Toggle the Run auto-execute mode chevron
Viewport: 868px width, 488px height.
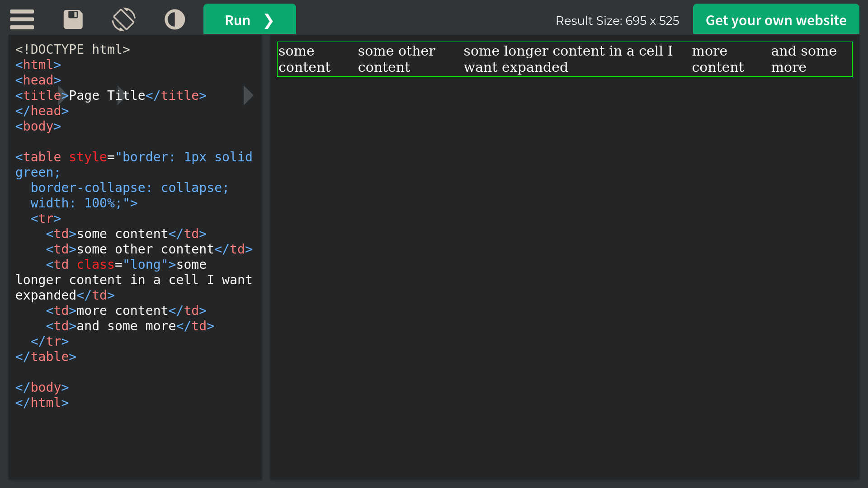269,20
